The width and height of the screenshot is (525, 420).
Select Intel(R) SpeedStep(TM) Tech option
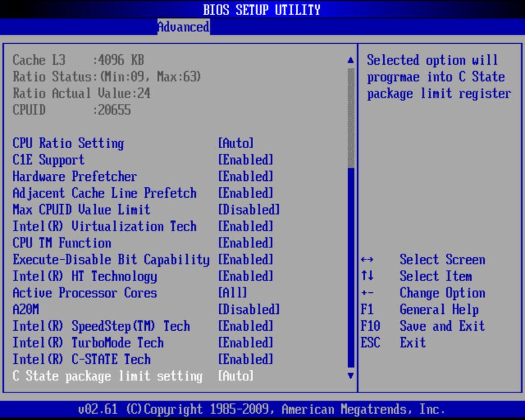(101, 326)
